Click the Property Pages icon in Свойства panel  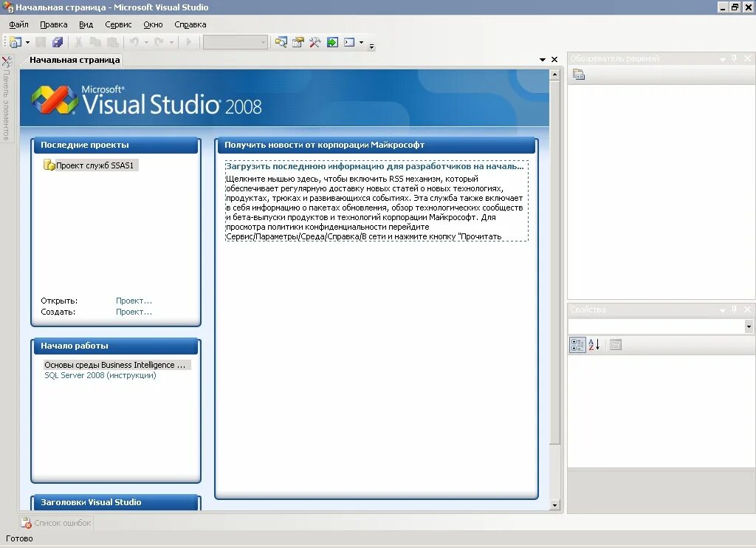pyautogui.click(x=616, y=345)
